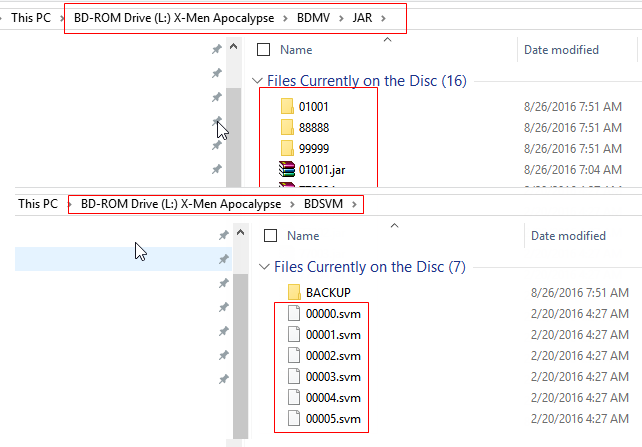
Task: Click the scrollbar thumb in the JAR window
Action: 233,137
